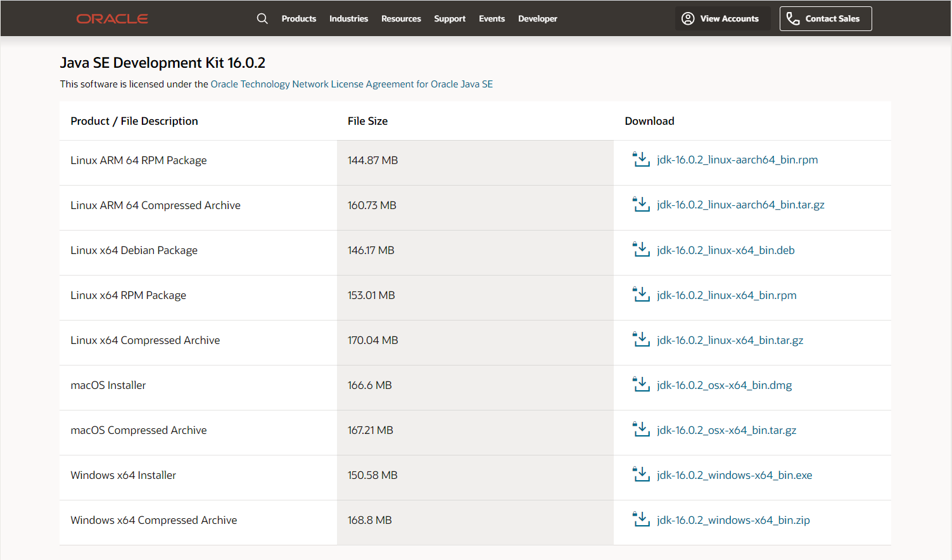Click download icon for Linux x64 RPM Package
The image size is (952, 560).
641,295
